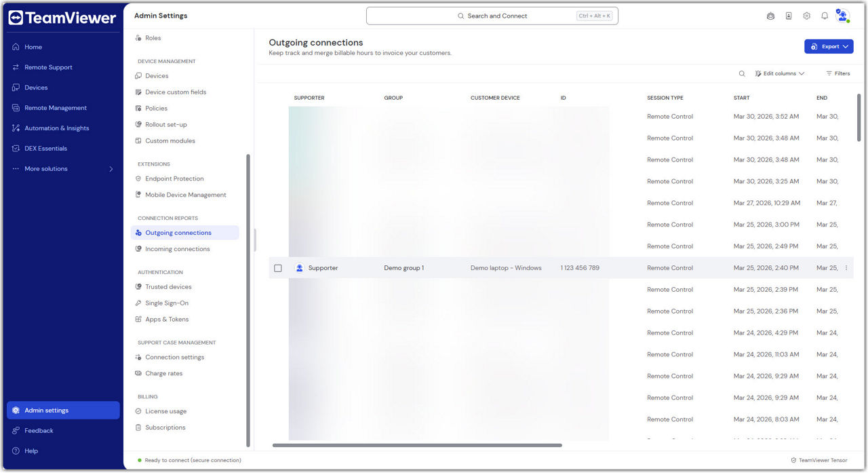Image resolution: width=868 pixels, height=473 pixels.
Task: Click the Home icon in left sidebar
Action: (16, 47)
